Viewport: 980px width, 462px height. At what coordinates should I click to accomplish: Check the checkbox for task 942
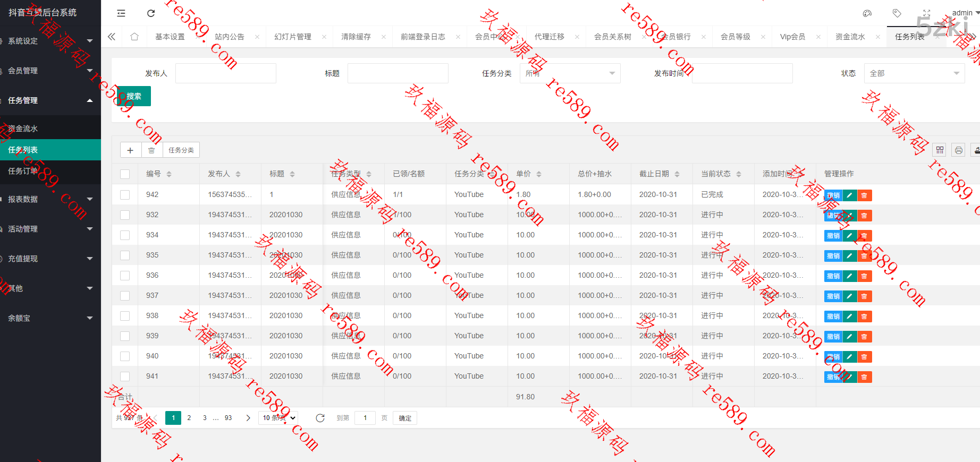tap(125, 195)
